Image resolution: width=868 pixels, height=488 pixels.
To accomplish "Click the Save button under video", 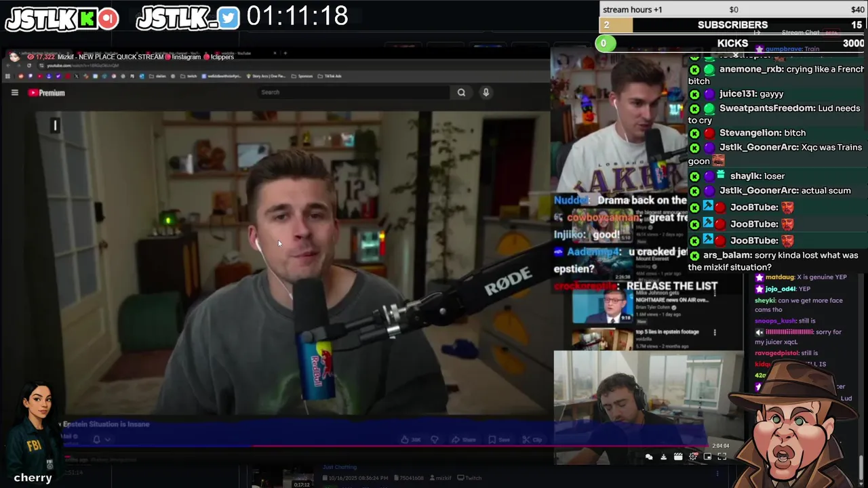I will (x=499, y=440).
